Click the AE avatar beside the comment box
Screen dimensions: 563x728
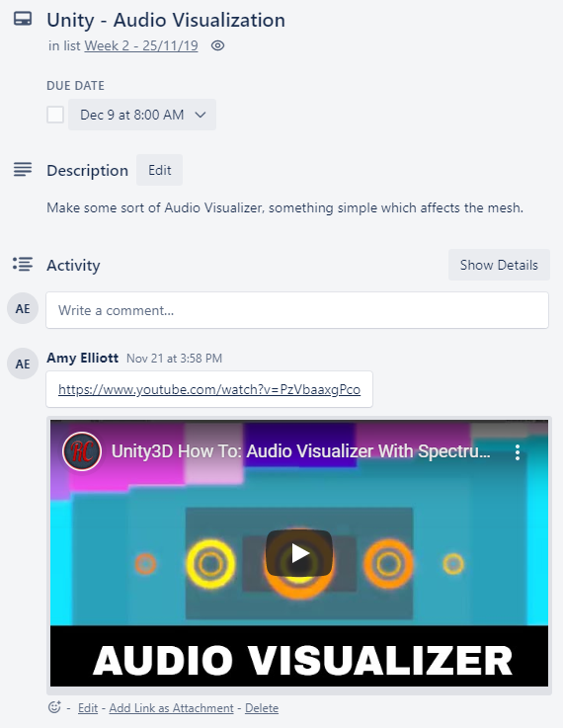pos(23,309)
